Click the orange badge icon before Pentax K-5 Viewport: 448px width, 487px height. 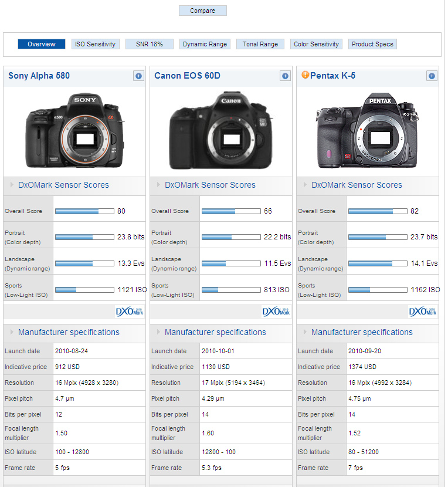point(305,75)
